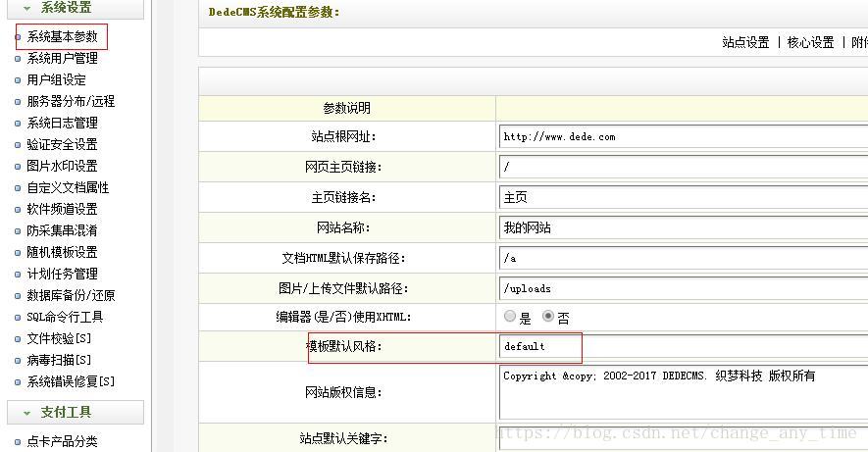Click bullet icon beside SQL命令行工具
868x452 pixels.
click(x=18, y=318)
